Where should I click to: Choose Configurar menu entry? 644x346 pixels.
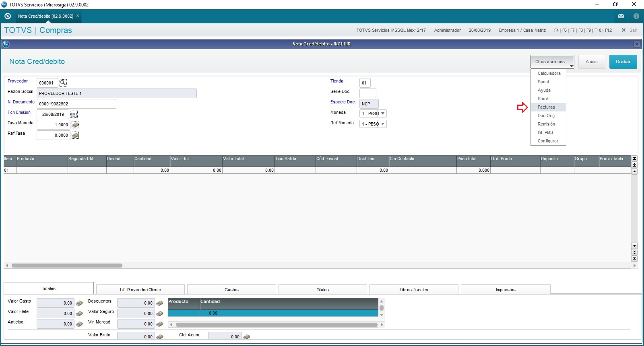click(549, 141)
